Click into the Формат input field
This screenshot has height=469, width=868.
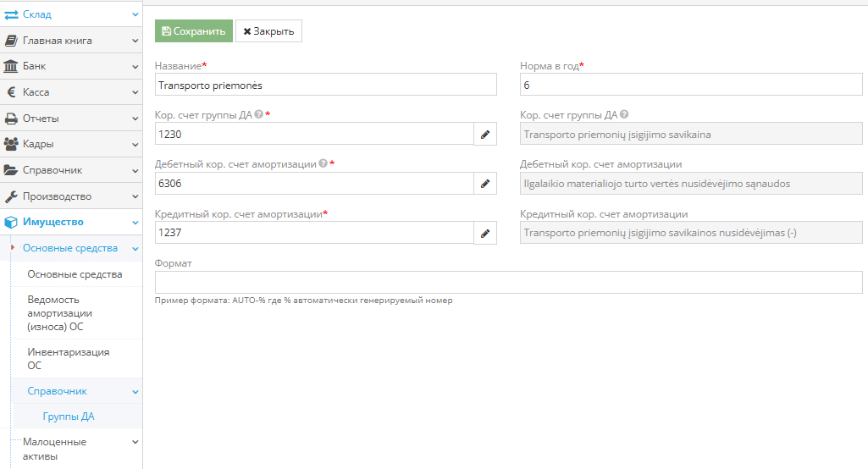click(508, 282)
